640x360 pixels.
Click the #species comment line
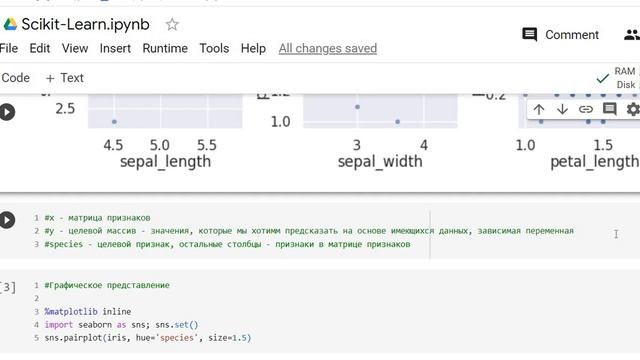pyautogui.click(x=227, y=244)
